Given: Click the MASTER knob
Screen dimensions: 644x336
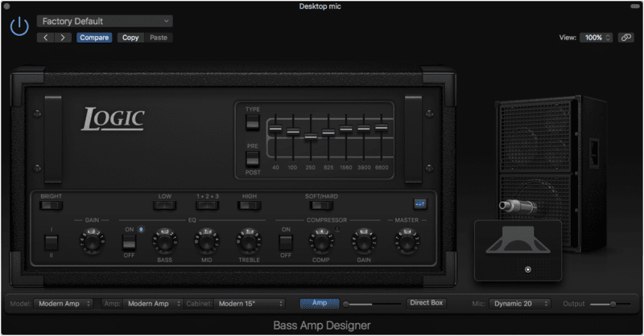Looking at the screenshot, I should tap(407, 240).
